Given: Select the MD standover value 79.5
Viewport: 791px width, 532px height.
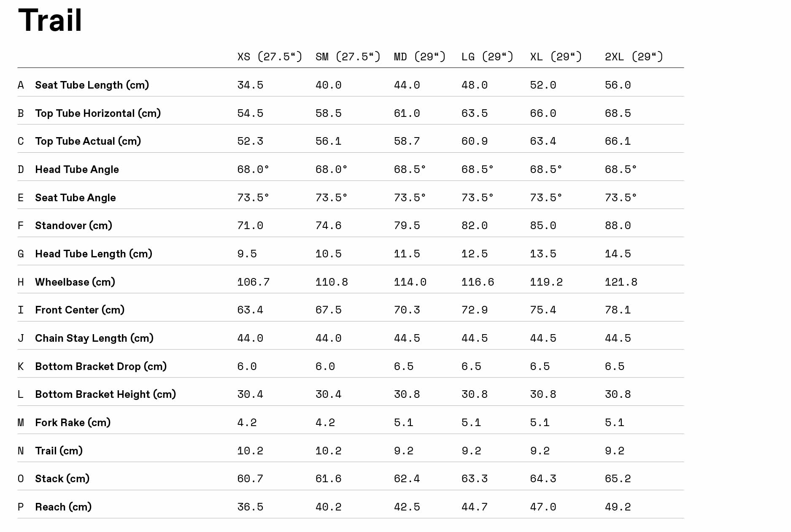Looking at the screenshot, I should (x=407, y=226).
